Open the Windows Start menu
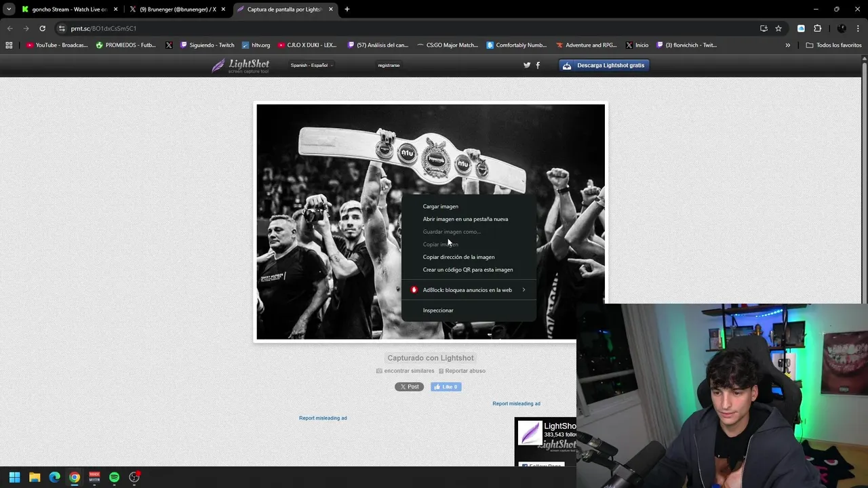868x488 pixels. [14, 477]
